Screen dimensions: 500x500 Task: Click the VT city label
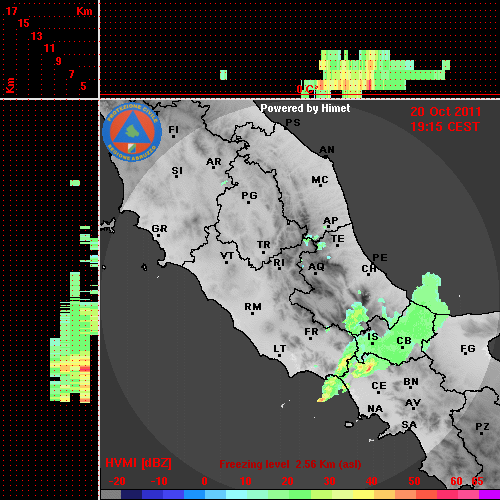(227, 256)
